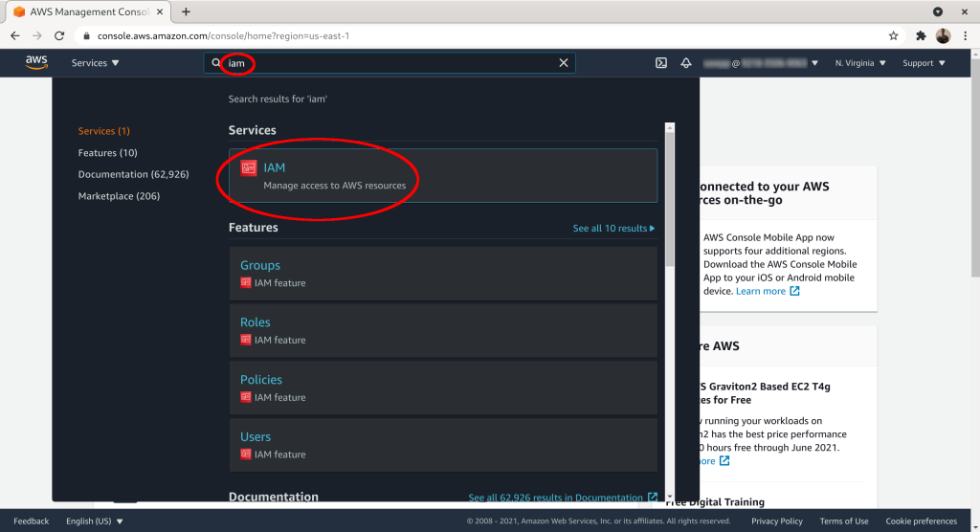The image size is (980, 532).
Task: Click the page vertical scrollbar
Action: coord(975,168)
